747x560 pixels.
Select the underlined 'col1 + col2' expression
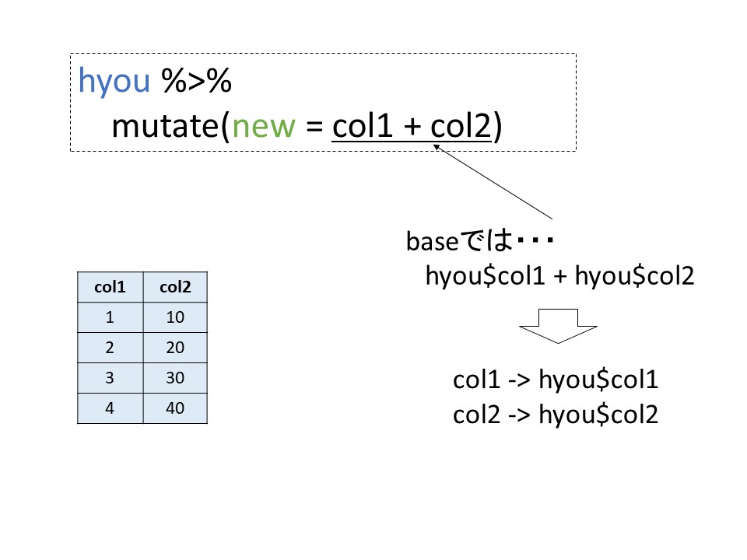point(412,125)
